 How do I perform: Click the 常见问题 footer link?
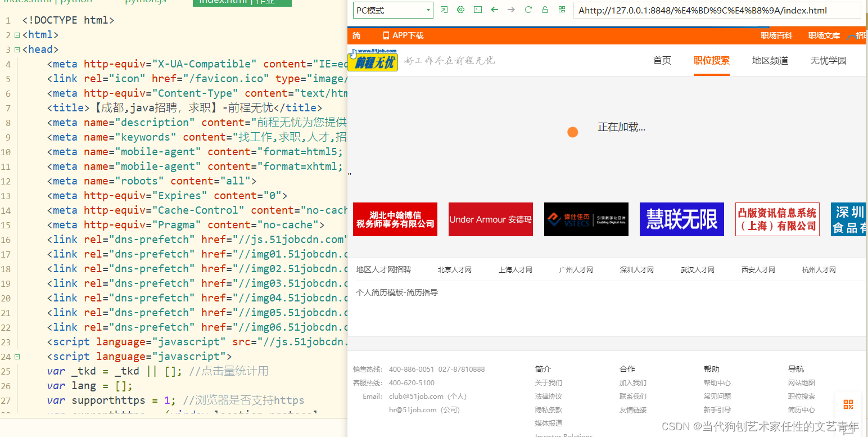coord(717,397)
